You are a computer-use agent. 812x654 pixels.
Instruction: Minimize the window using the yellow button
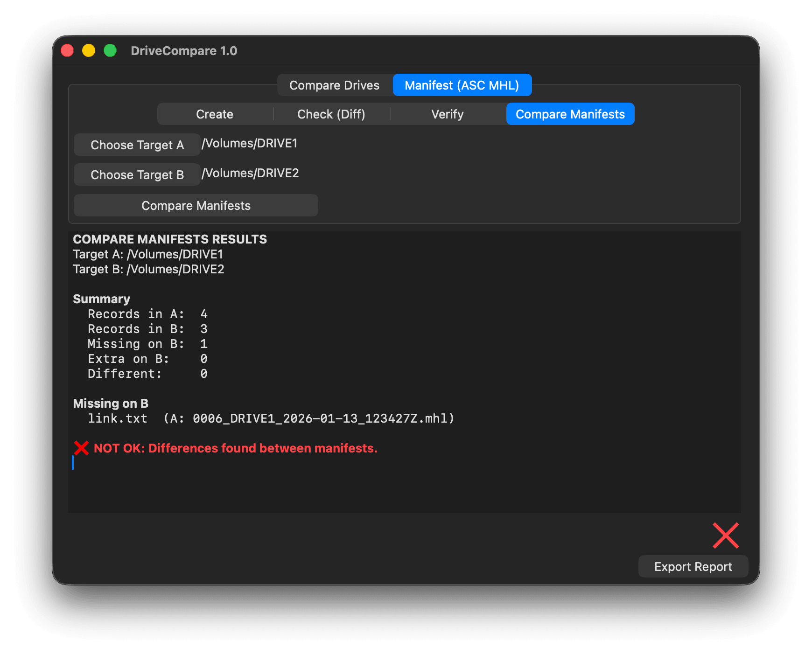point(89,50)
